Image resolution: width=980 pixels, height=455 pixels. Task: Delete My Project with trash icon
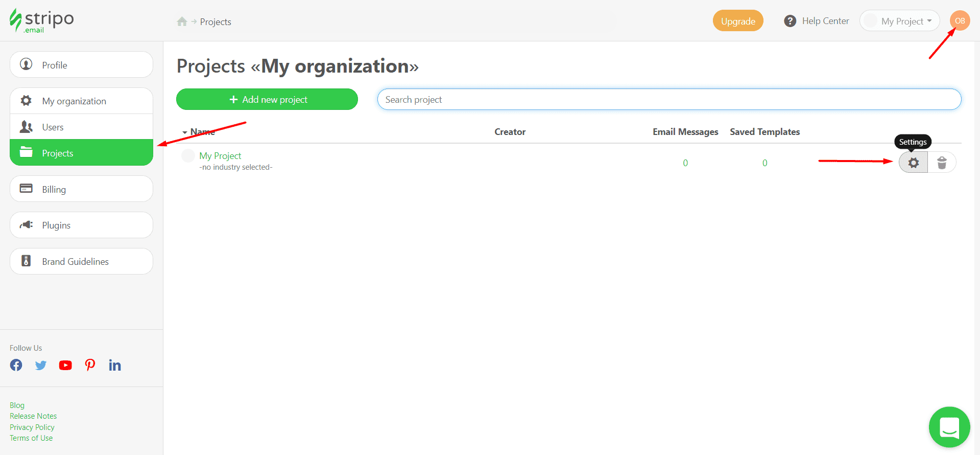(942, 163)
